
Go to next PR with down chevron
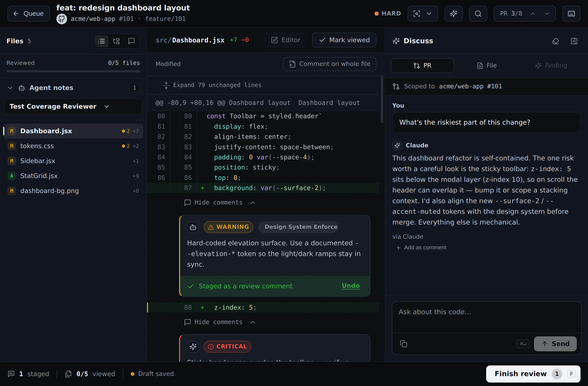[547, 14]
